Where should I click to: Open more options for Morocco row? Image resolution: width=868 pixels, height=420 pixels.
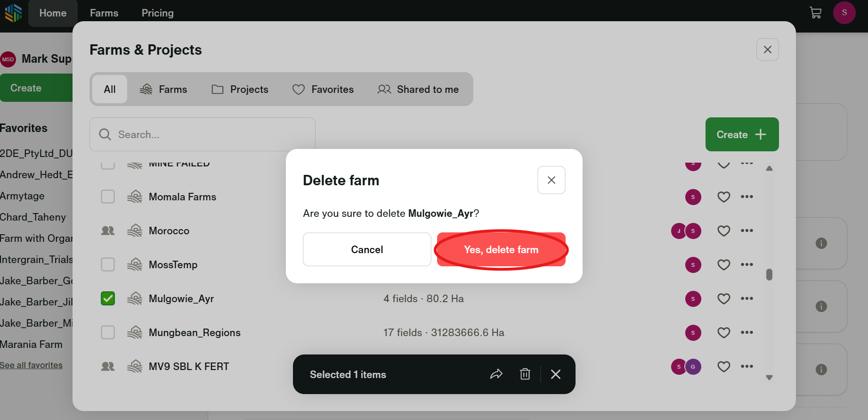click(x=747, y=231)
